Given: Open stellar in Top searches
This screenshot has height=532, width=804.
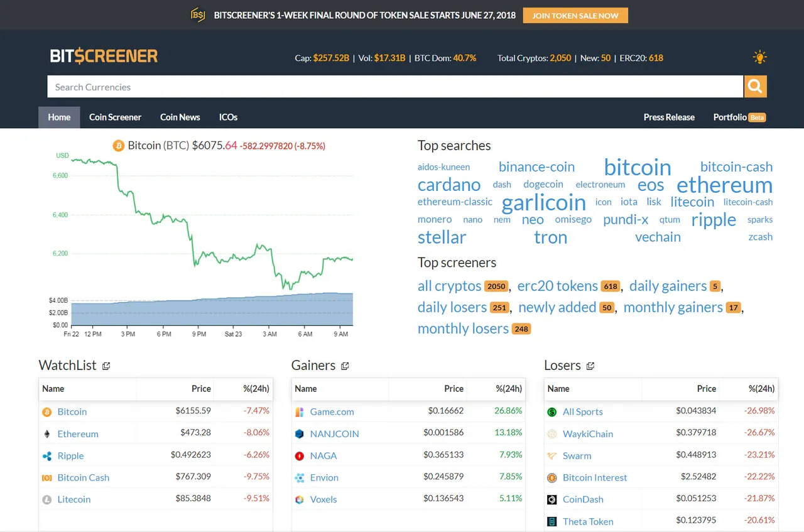Looking at the screenshot, I should pyautogui.click(x=442, y=237).
